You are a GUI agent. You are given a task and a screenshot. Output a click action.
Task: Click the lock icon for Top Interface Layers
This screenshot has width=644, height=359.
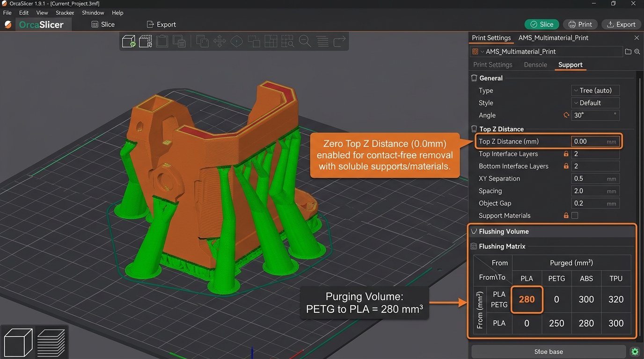566,154
